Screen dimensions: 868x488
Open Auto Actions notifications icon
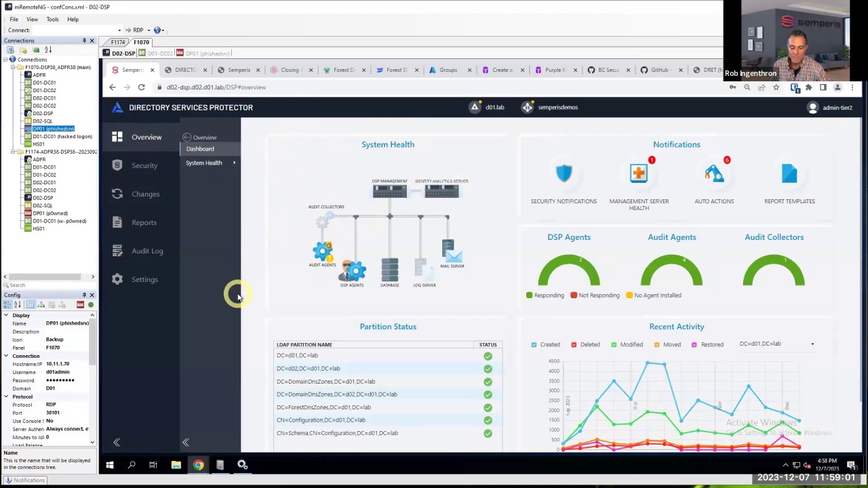coord(714,174)
